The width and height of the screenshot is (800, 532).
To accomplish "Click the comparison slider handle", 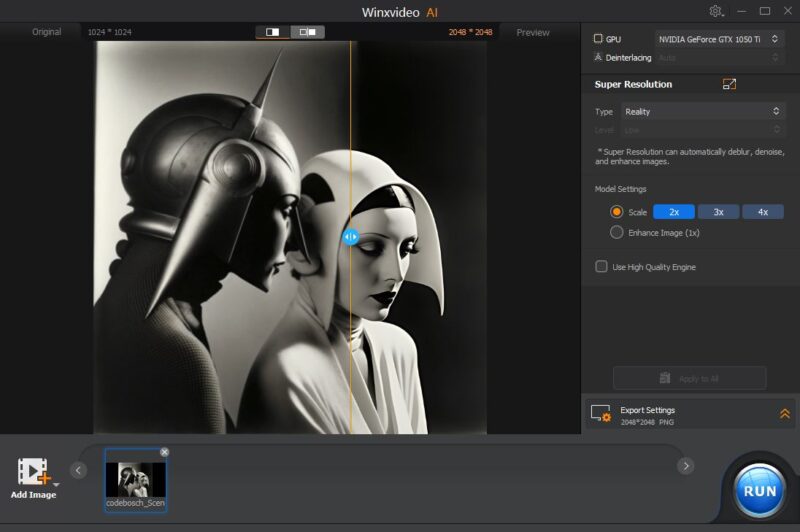I will point(351,237).
